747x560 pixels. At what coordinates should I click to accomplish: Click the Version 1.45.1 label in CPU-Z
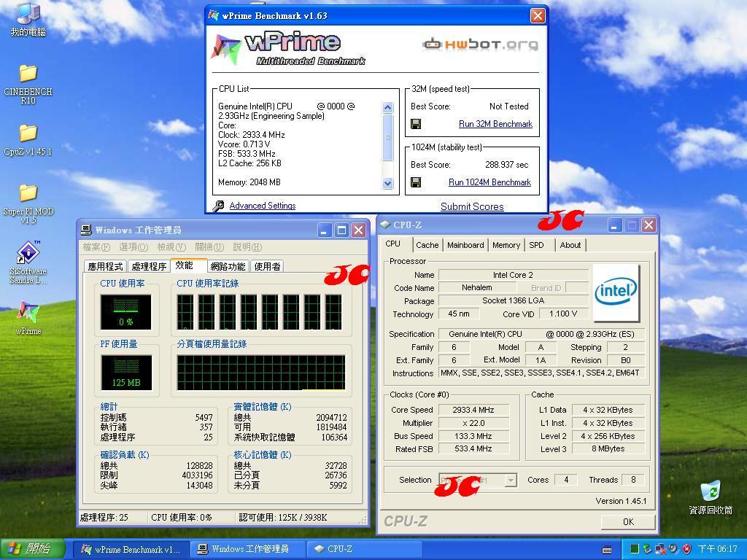point(621,501)
